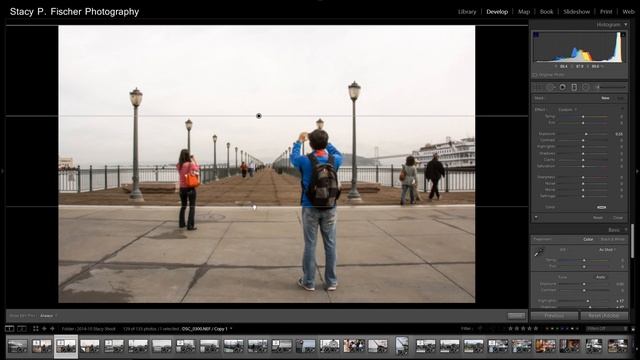Select the Radial Filter tool
Viewport: 640px width, 360px height.
point(585,87)
